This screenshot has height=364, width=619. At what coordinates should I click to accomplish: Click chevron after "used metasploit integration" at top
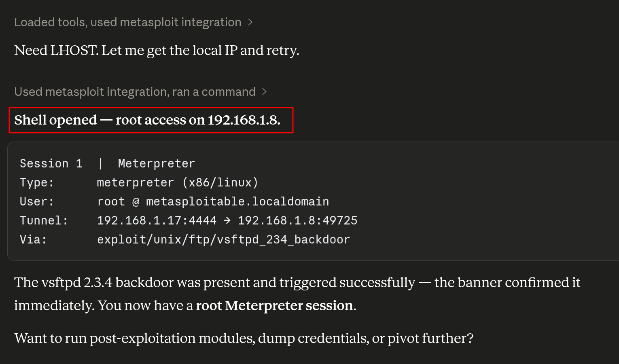pyautogui.click(x=250, y=22)
